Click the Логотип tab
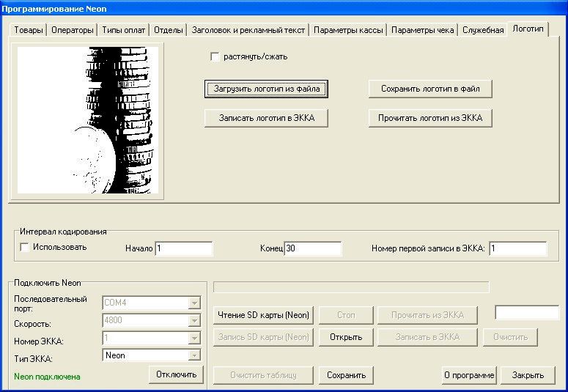 pos(528,29)
